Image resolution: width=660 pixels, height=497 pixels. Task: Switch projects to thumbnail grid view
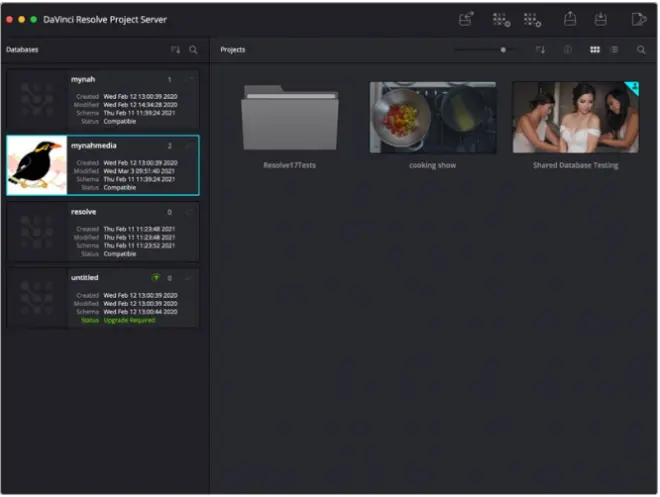595,50
